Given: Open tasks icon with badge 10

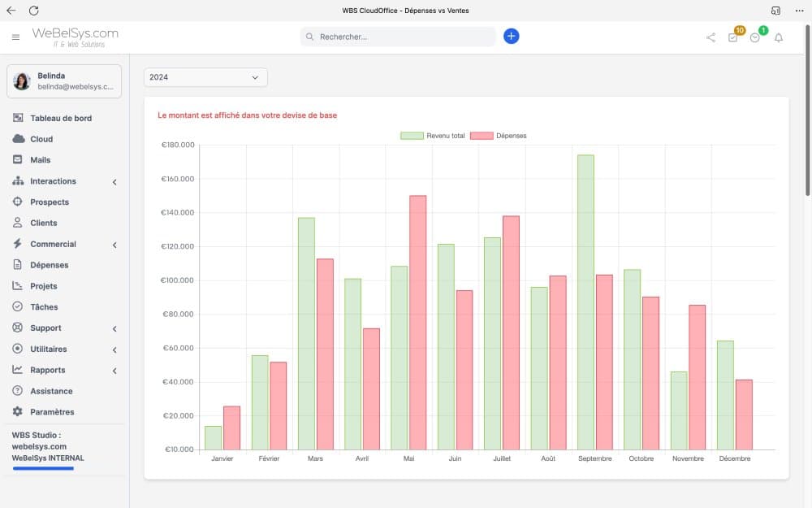Looking at the screenshot, I should coord(733,37).
